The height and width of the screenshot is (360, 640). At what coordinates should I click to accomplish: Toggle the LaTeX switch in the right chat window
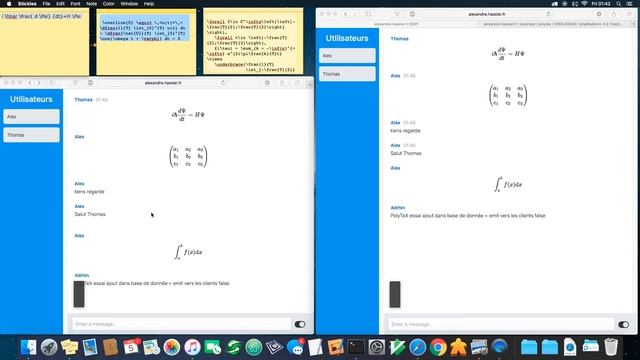623,324
